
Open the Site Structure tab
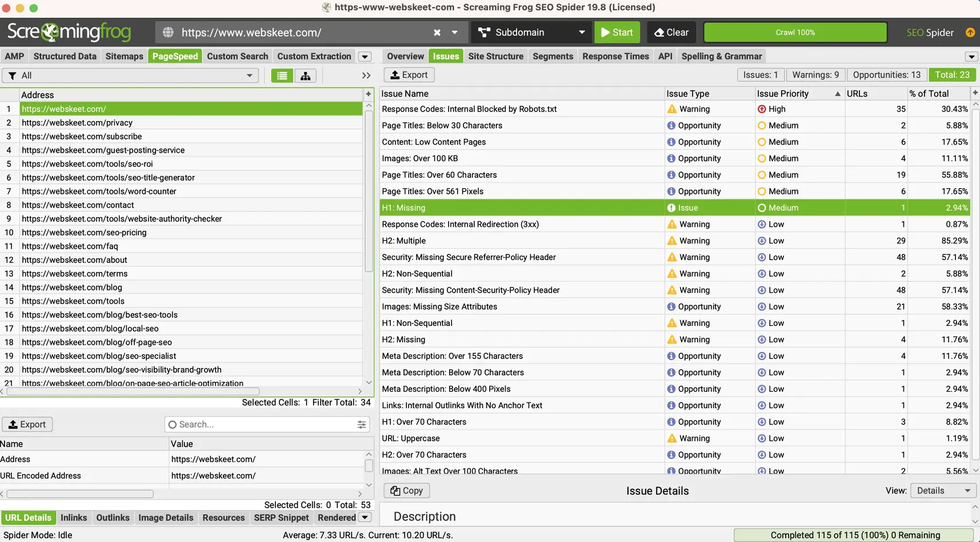point(496,56)
